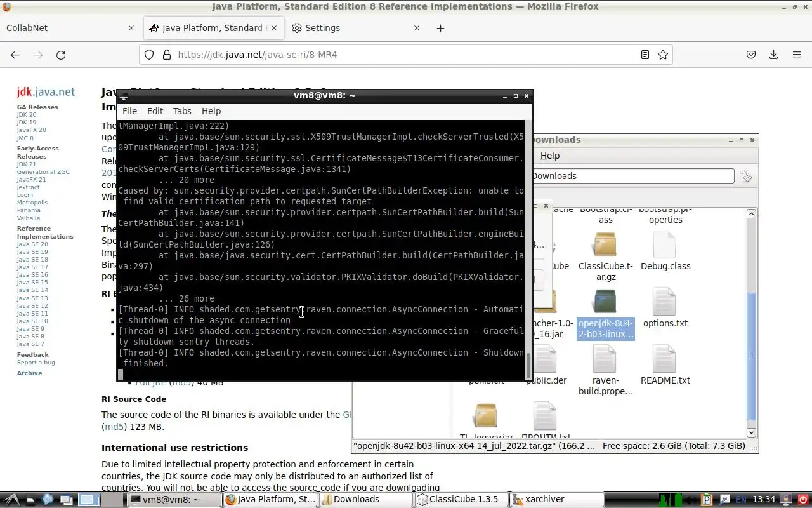Image resolution: width=812 pixels, height=508 pixels.
Task: Open the start menu on taskbar
Action: (x=12, y=500)
